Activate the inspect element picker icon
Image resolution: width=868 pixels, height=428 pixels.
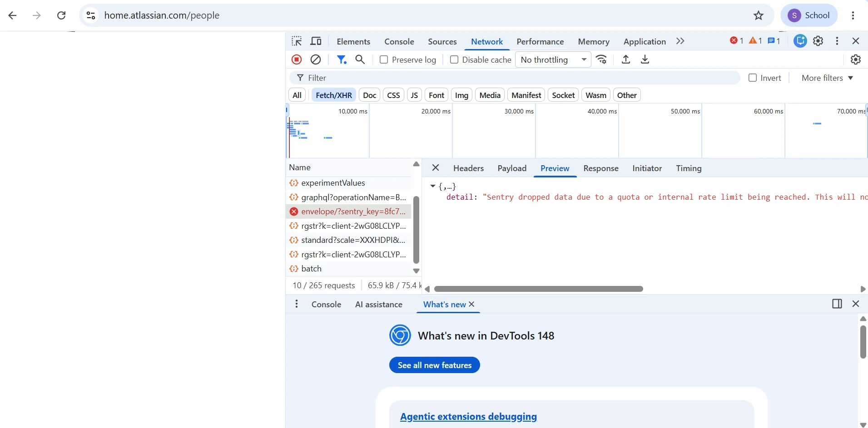297,41
